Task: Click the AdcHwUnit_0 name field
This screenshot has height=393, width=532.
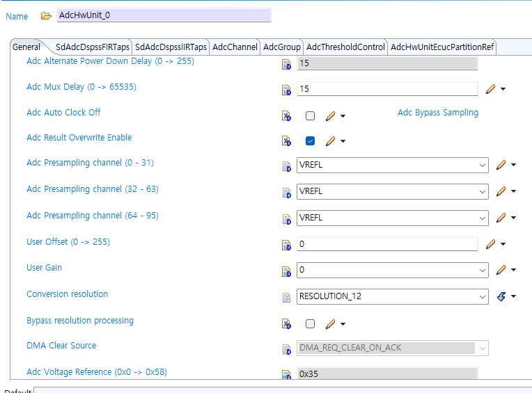Action: coord(164,15)
